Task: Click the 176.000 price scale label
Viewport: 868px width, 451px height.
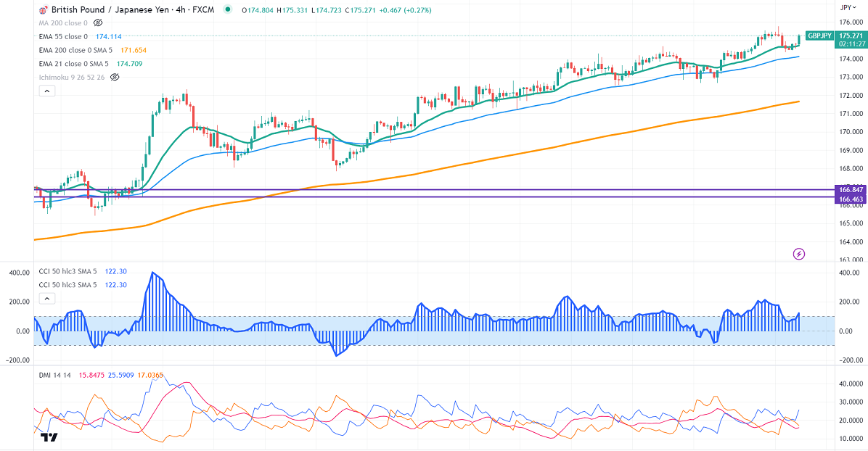Action: [x=851, y=22]
